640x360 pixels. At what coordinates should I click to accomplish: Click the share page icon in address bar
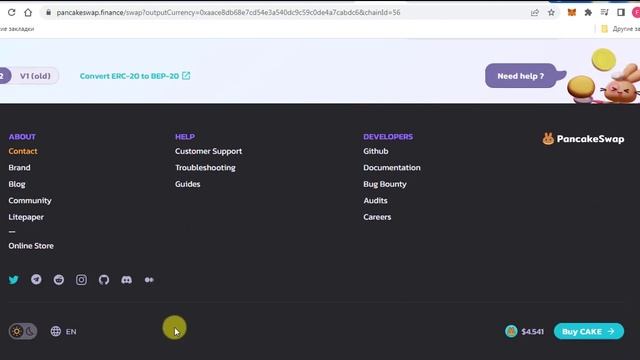point(535,13)
